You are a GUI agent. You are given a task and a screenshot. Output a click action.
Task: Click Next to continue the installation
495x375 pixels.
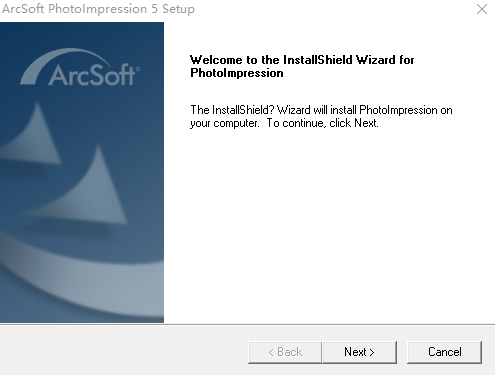[x=360, y=352]
